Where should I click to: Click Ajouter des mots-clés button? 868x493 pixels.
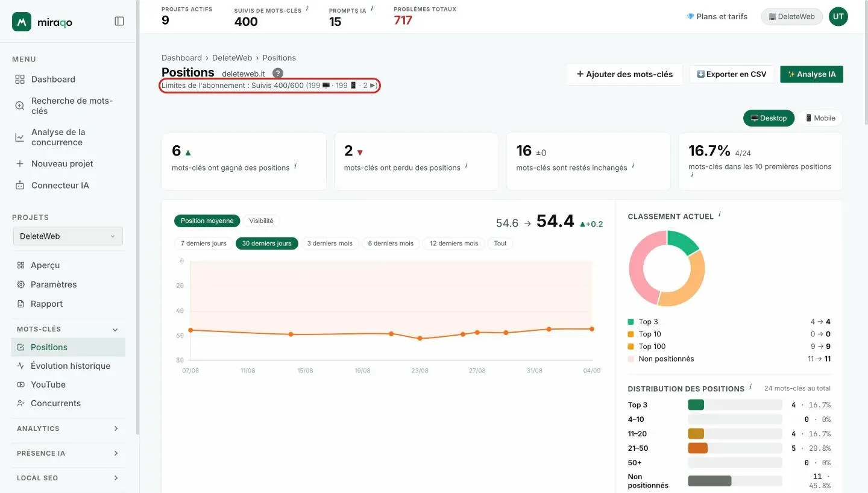click(x=624, y=74)
